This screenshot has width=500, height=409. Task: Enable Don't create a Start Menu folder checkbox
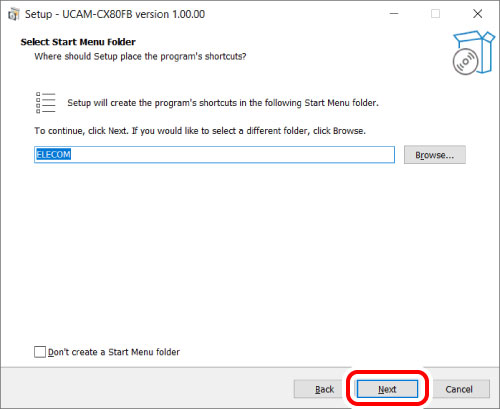(x=40, y=352)
